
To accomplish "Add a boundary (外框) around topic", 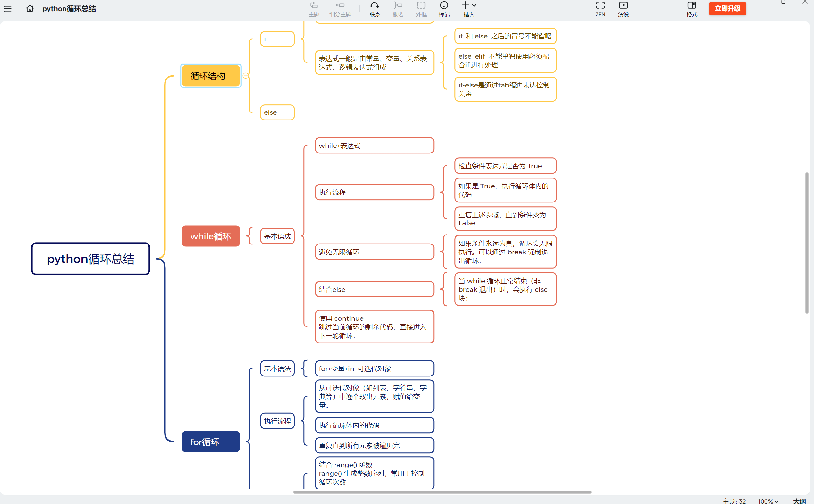I will [x=421, y=9].
